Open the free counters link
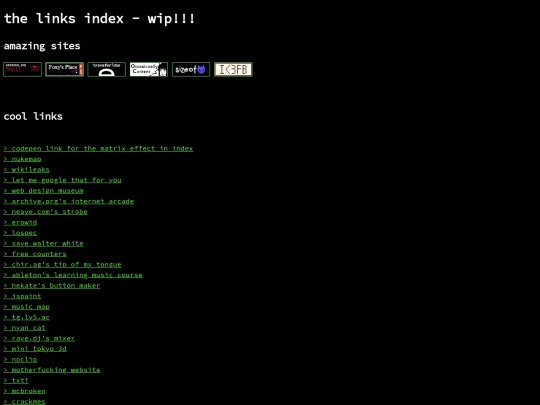The image size is (540, 405). (x=35, y=254)
